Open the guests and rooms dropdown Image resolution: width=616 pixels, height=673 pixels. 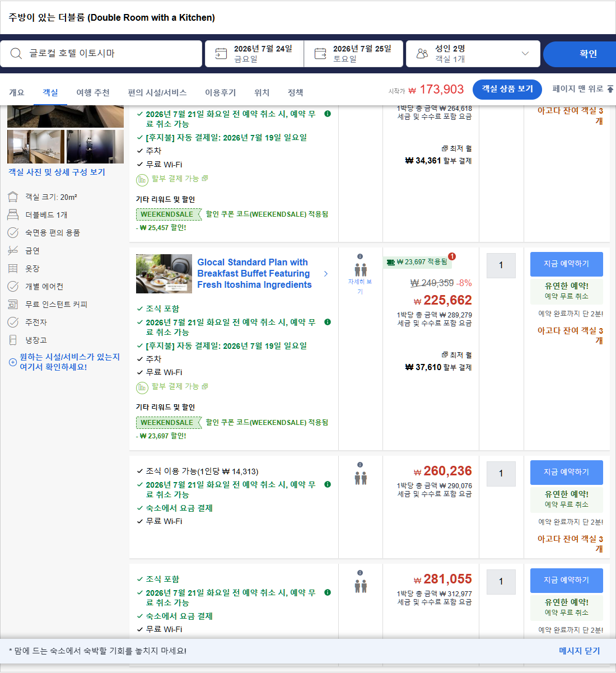point(473,54)
